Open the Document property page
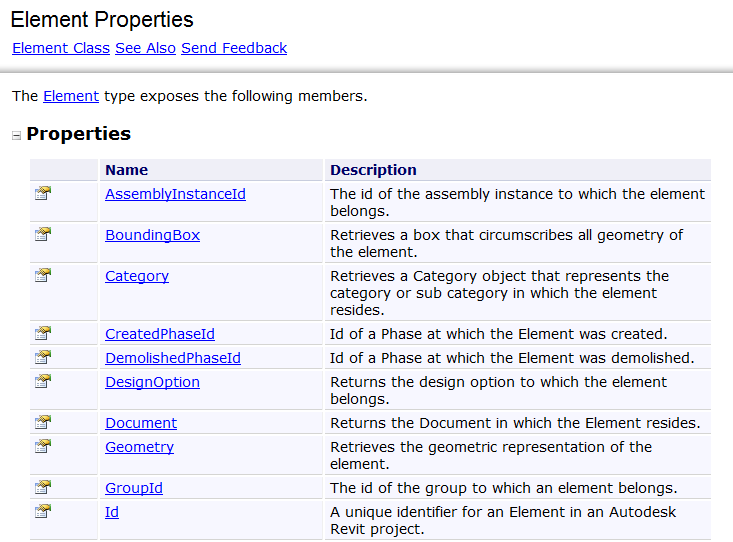This screenshot has height=542, width=733. (141, 423)
